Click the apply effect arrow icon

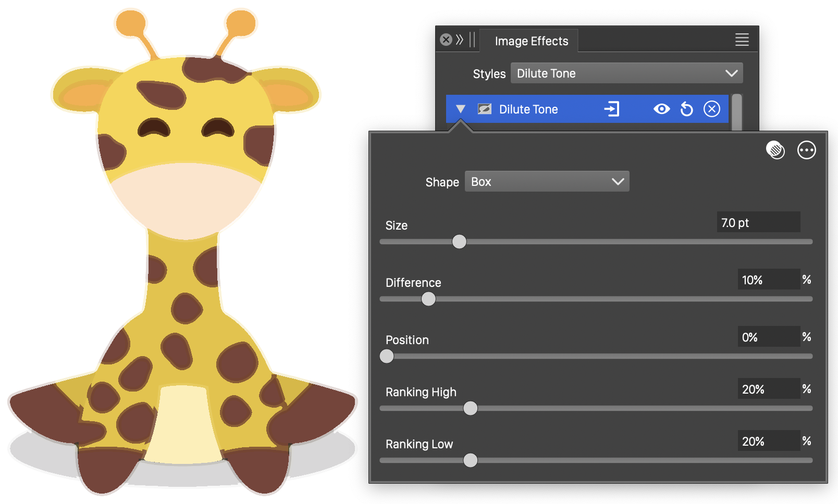tap(611, 109)
